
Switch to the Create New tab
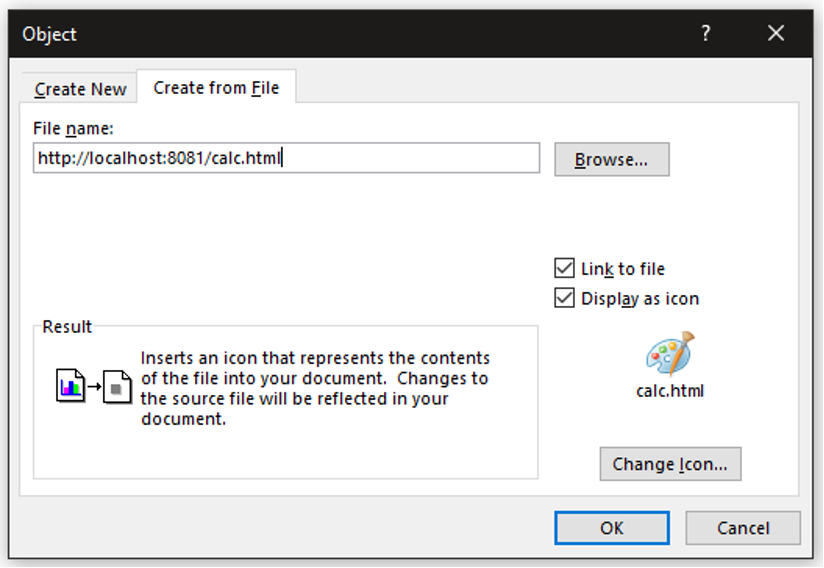click(80, 89)
